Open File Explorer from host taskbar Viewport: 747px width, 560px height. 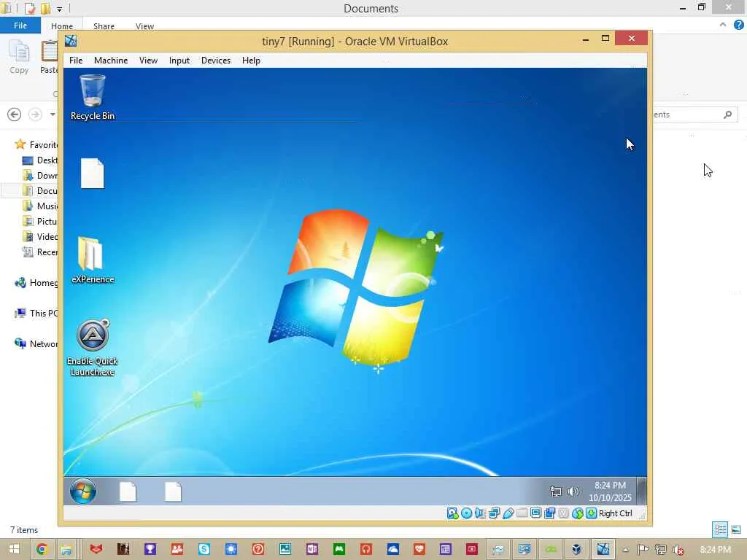coord(66,550)
